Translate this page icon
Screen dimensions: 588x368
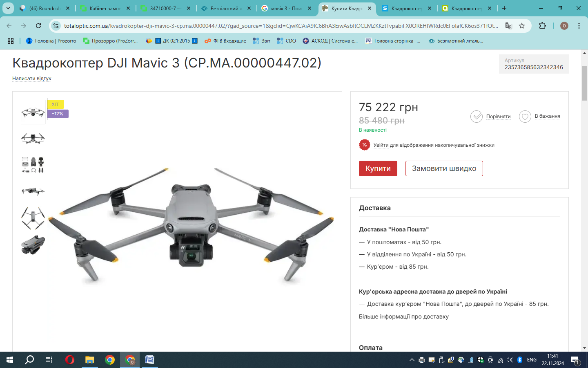(509, 26)
